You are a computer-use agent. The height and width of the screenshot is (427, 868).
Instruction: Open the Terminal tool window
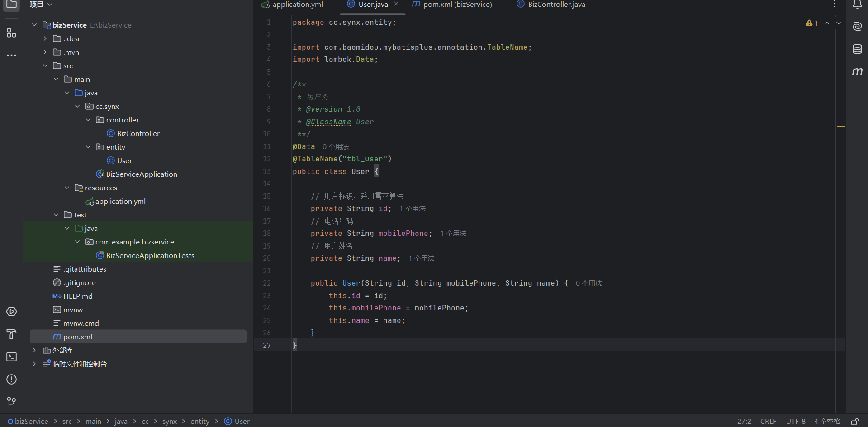click(x=11, y=357)
